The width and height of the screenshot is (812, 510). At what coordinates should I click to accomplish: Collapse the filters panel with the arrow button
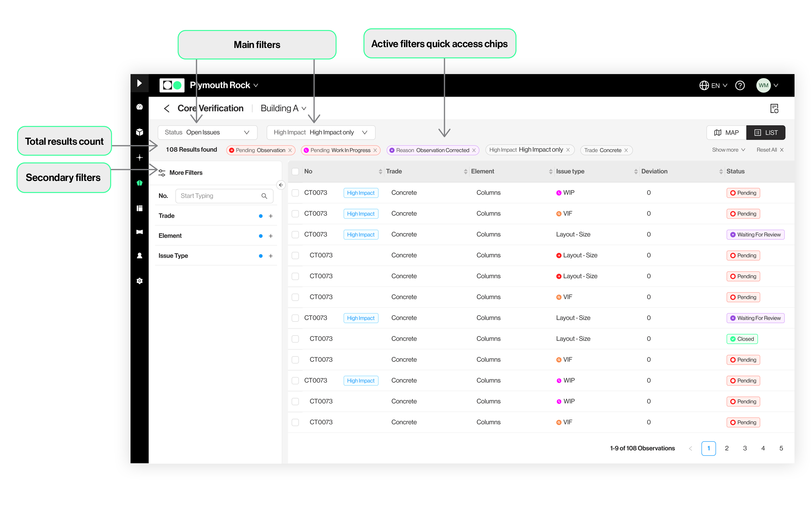pos(281,185)
